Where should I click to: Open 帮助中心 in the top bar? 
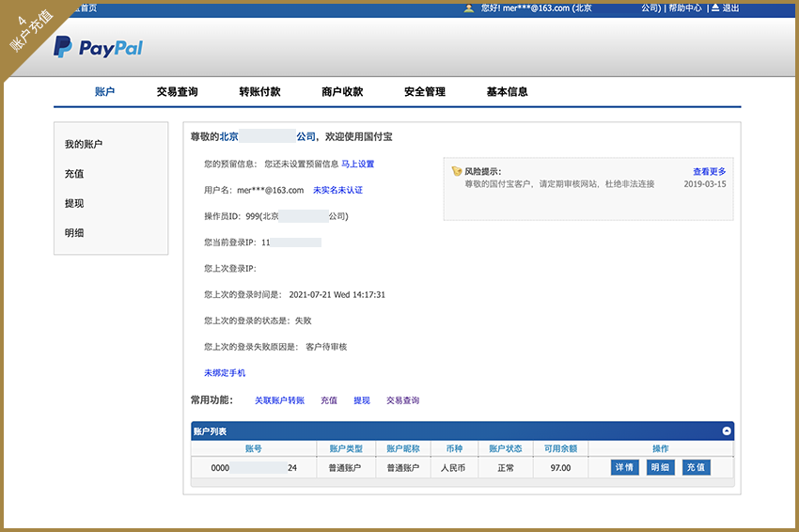(685, 8)
